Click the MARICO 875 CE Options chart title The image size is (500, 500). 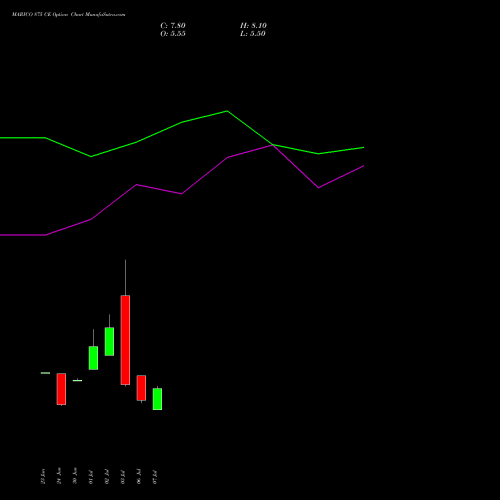(69, 15)
